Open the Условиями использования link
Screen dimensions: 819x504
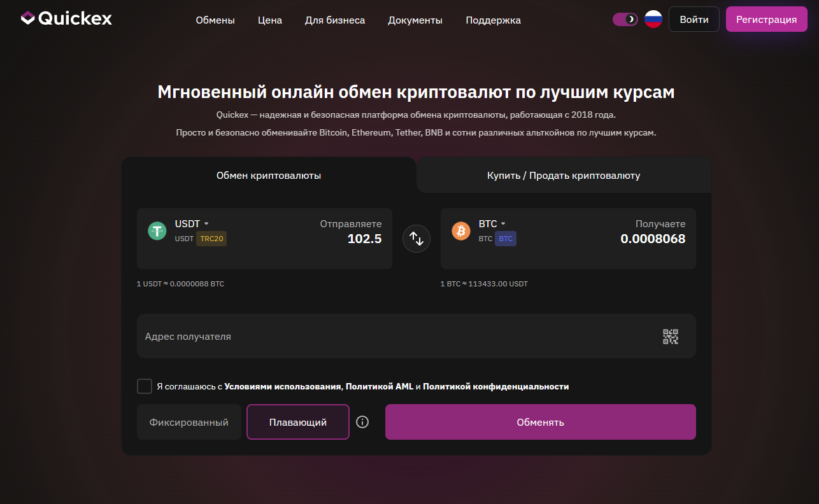(x=283, y=386)
